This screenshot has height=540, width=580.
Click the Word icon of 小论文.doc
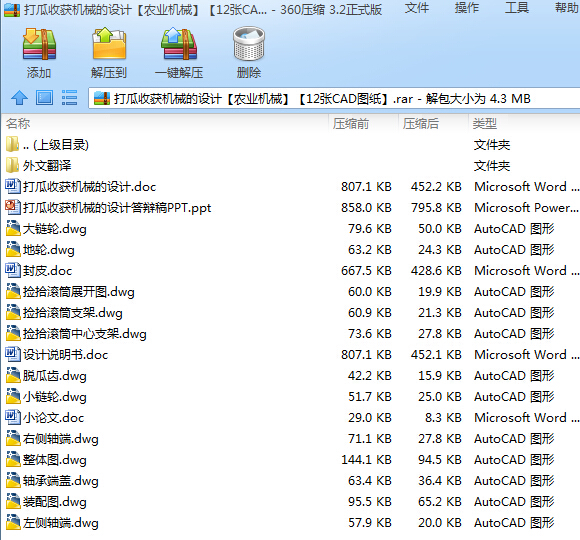coord(13,417)
